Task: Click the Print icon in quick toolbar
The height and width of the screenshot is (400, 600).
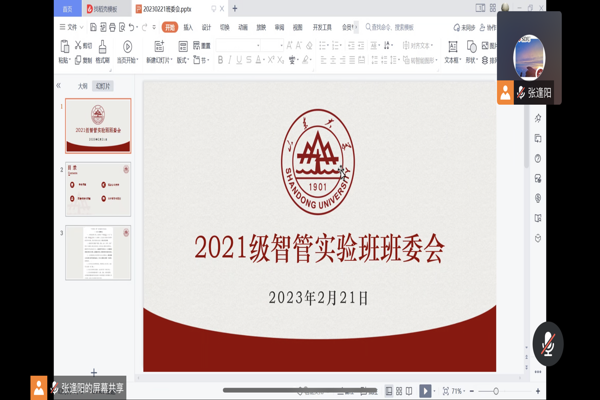Action: click(112, 27)
